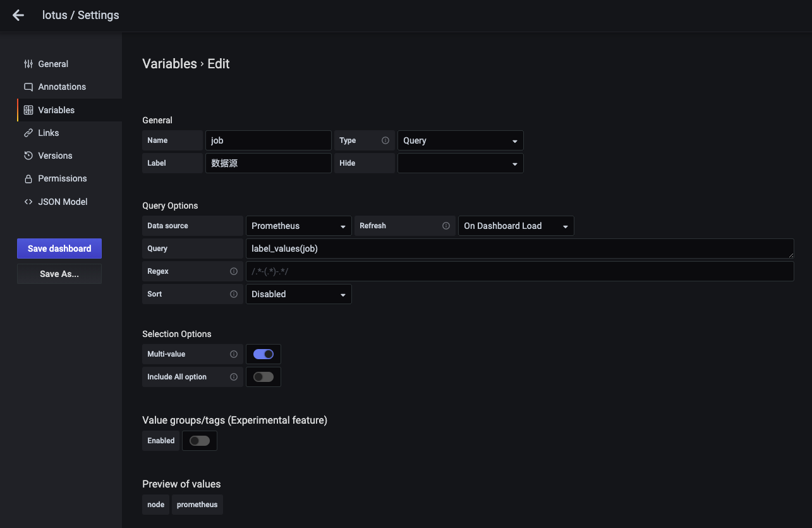The image size is (812, 528).
Task: Enable Value groups/tags switch
Action: pyautogui.click(x=200, y=441)
